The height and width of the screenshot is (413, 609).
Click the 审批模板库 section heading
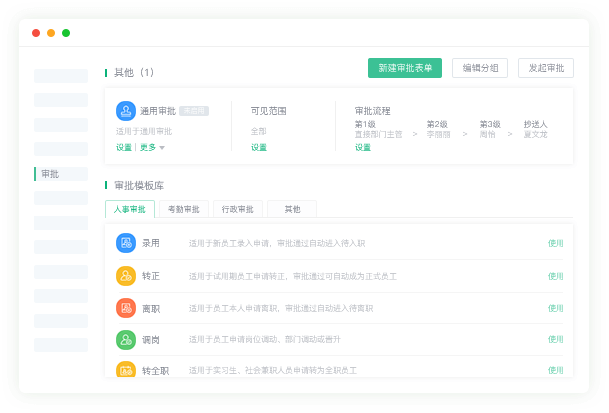(139, 186)
